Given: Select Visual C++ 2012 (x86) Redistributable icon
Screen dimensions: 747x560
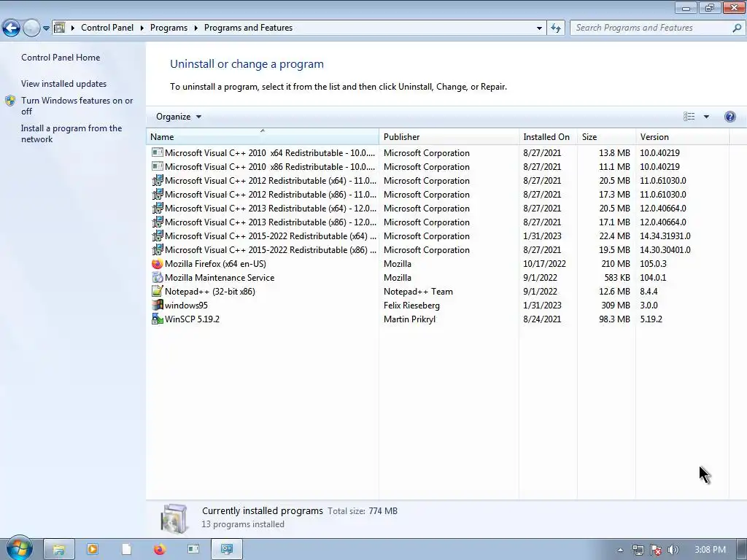Looking at the screenshot, I should pos(158,194).
